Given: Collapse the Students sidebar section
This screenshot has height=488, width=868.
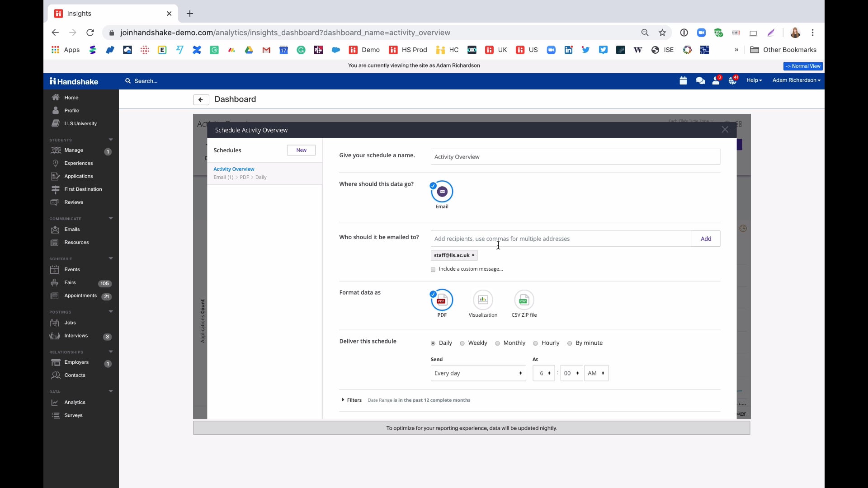Looking at the screenshot, I should 111,140.
